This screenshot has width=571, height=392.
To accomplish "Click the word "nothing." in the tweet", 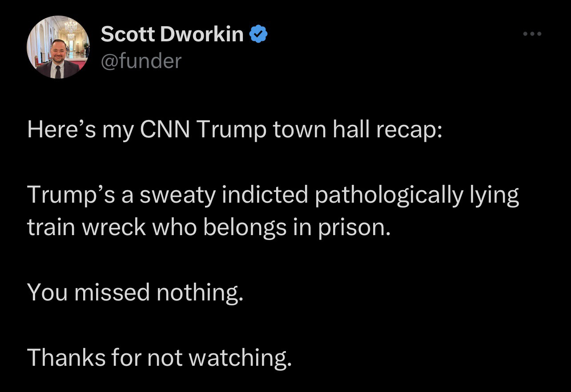I will click(200, 293).
